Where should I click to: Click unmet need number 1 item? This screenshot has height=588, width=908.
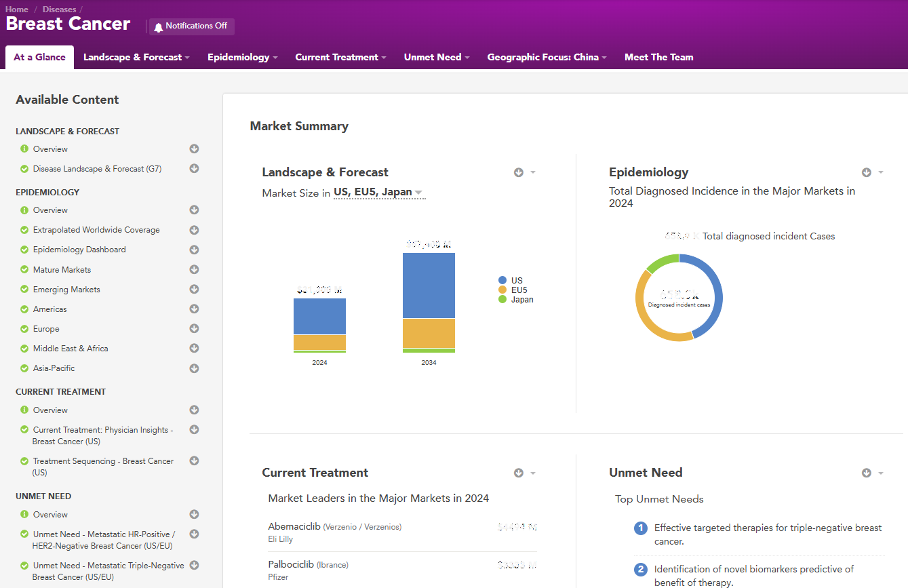759,534
